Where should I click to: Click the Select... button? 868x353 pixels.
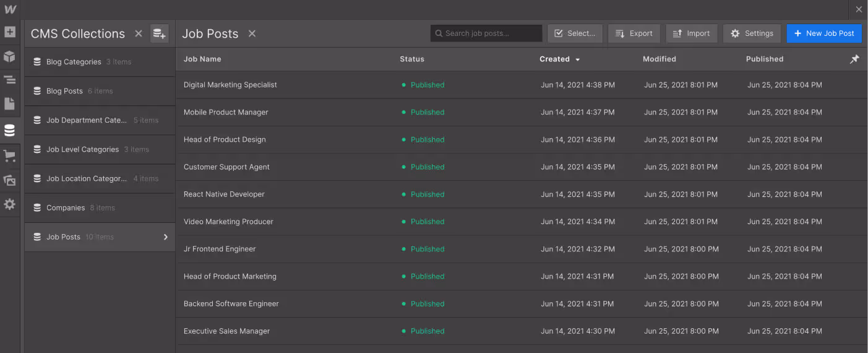[x=575, y=33]
